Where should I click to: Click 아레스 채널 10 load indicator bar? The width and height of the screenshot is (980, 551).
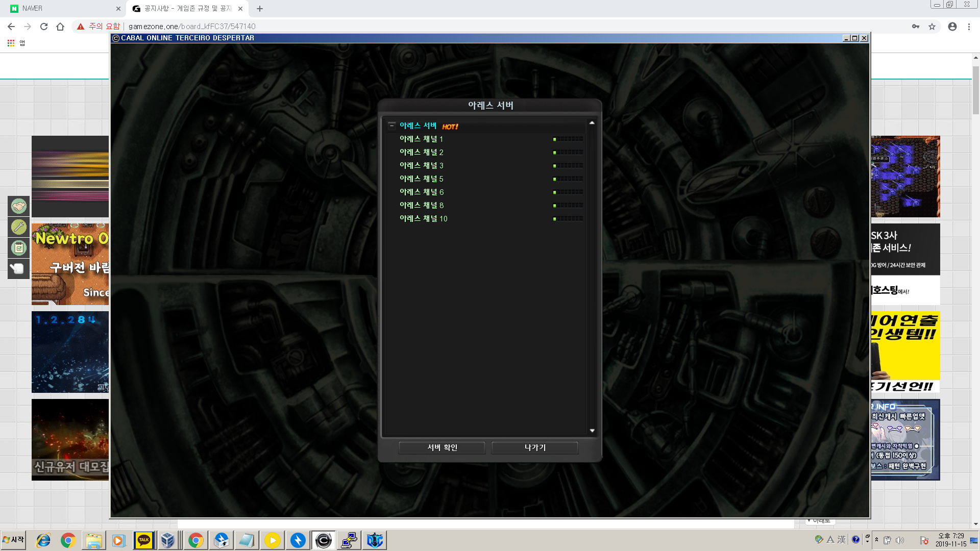[x=568, y=218]
